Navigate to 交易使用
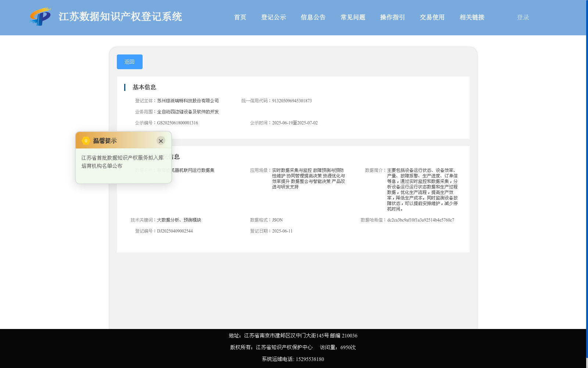588x368 pixels. (x=432, y=17)
